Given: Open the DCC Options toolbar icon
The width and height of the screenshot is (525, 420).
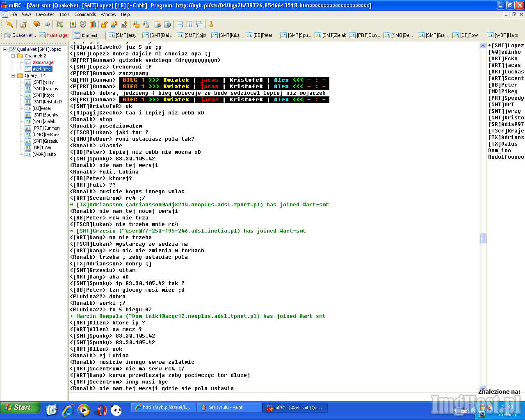Looking at the screenshot, I should (124, 24).
